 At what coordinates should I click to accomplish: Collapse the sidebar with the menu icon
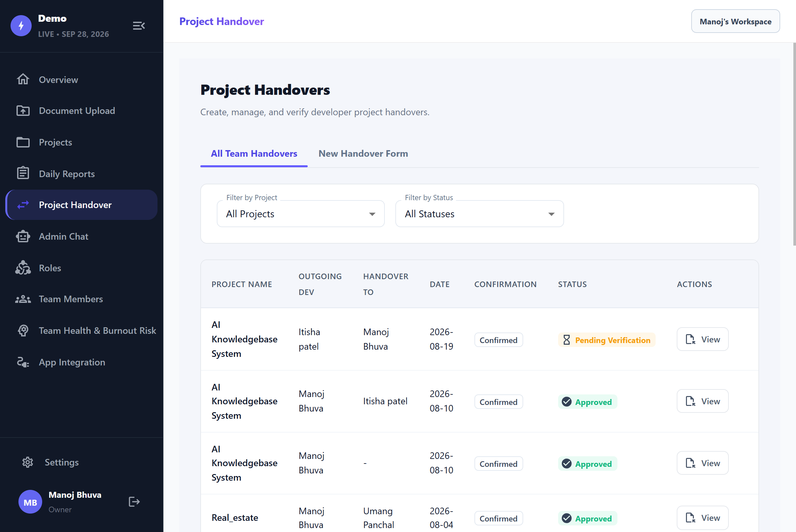click(139, 26)
